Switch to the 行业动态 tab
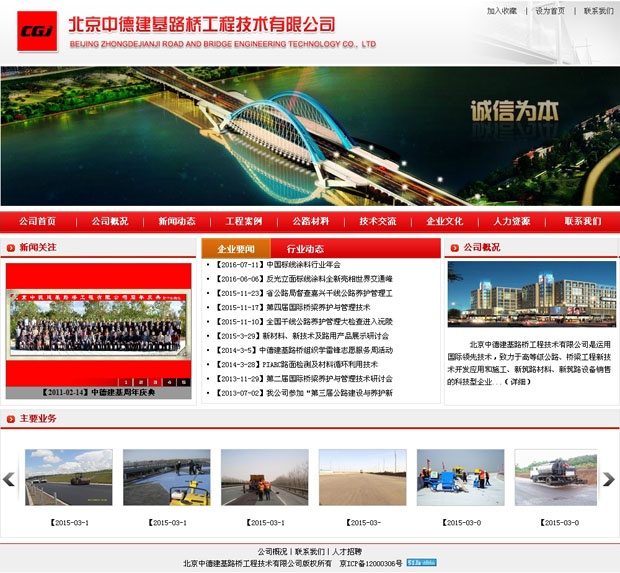 pyautogui.click(x=305, y=249)
